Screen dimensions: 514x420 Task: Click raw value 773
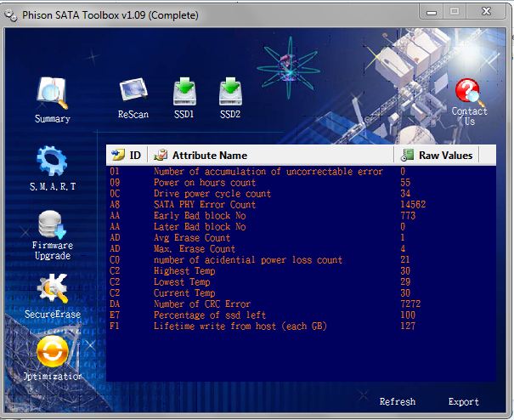point(408,216)
